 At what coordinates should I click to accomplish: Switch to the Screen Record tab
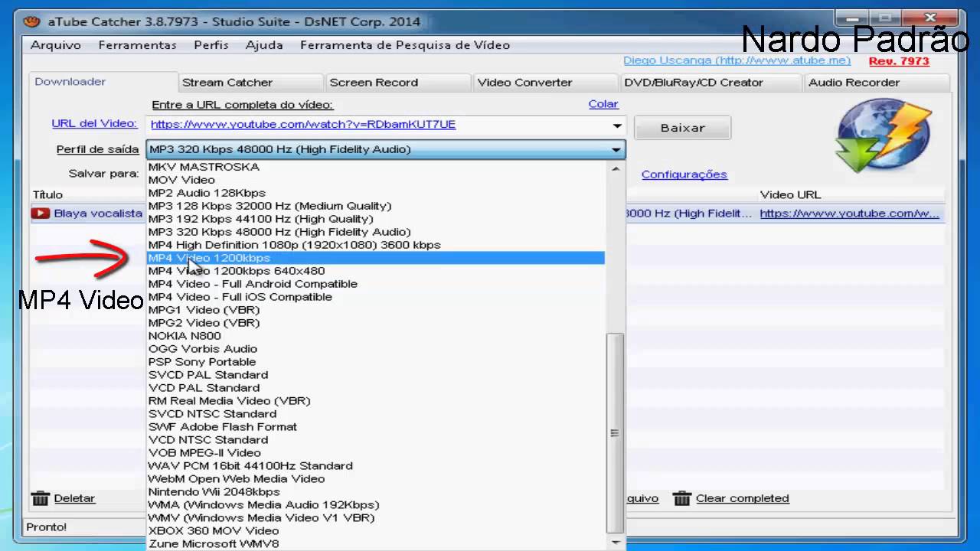397,83
